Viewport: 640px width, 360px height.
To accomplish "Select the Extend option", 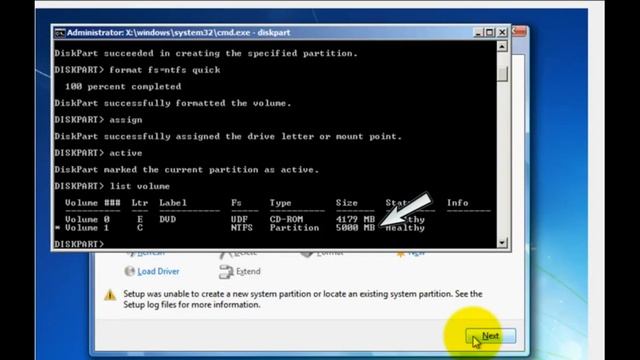I will point(248,271).
